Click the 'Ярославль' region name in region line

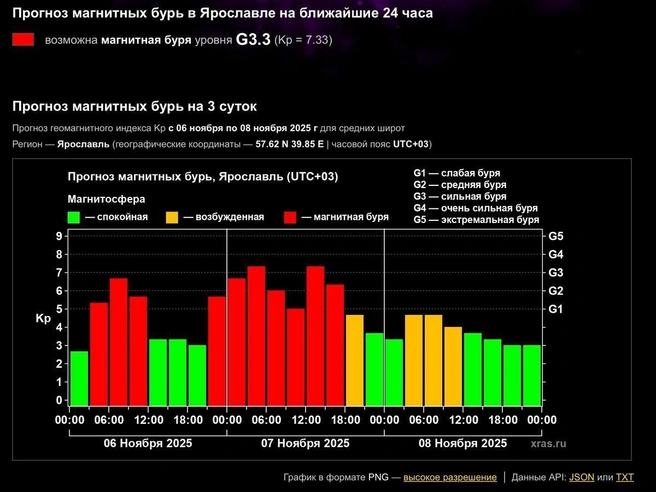[83, 144]
